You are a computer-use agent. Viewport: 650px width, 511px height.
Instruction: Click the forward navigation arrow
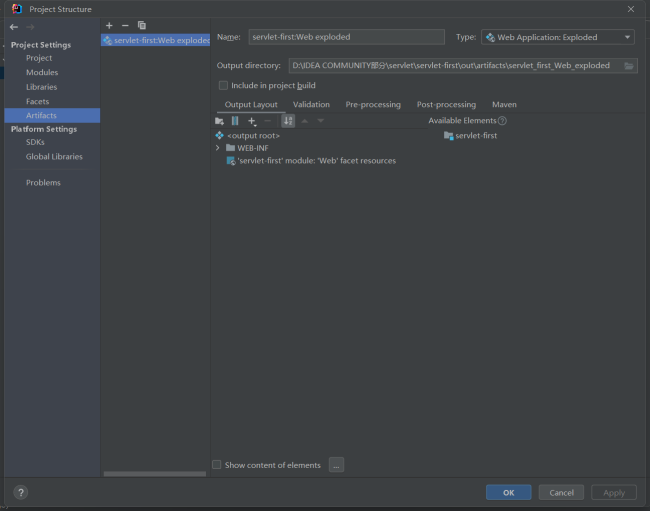click(x=30, y=27)
